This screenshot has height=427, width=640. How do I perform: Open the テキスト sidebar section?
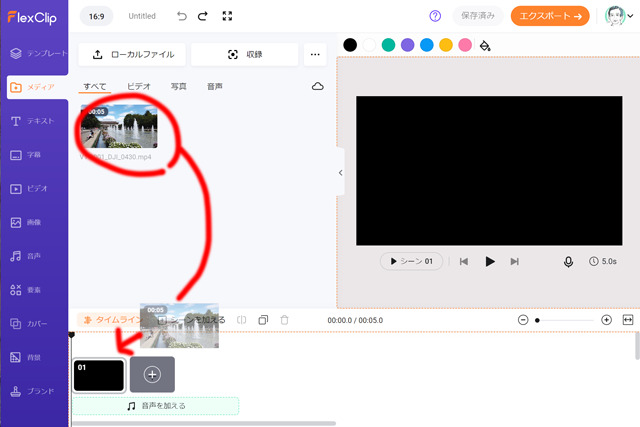pos(34,121)
